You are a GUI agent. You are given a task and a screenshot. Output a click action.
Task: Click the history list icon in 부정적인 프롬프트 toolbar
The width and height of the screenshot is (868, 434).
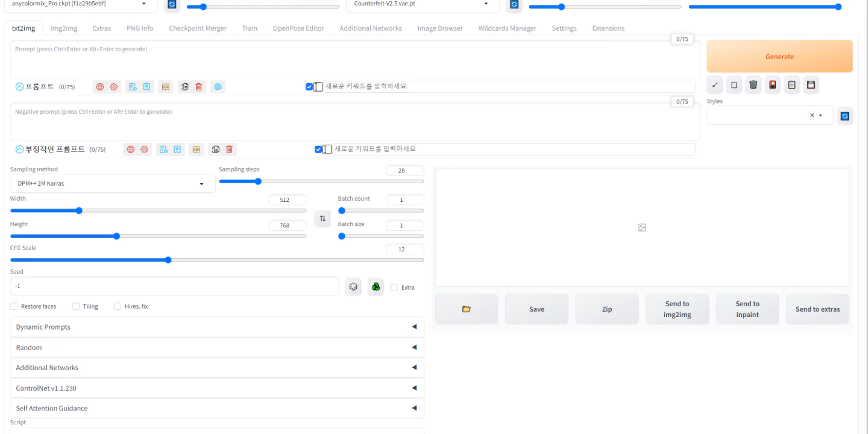coord(163,149)
